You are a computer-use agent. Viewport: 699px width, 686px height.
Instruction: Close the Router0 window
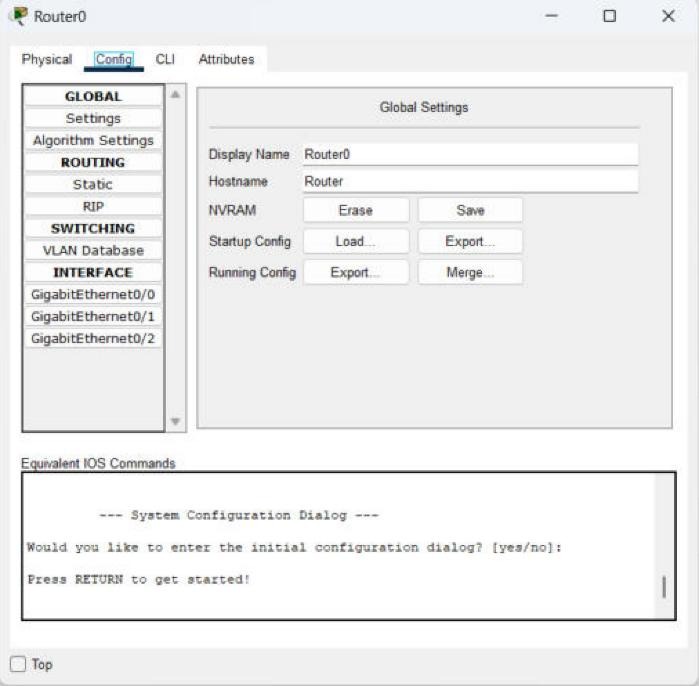click(x=668, y=16)
